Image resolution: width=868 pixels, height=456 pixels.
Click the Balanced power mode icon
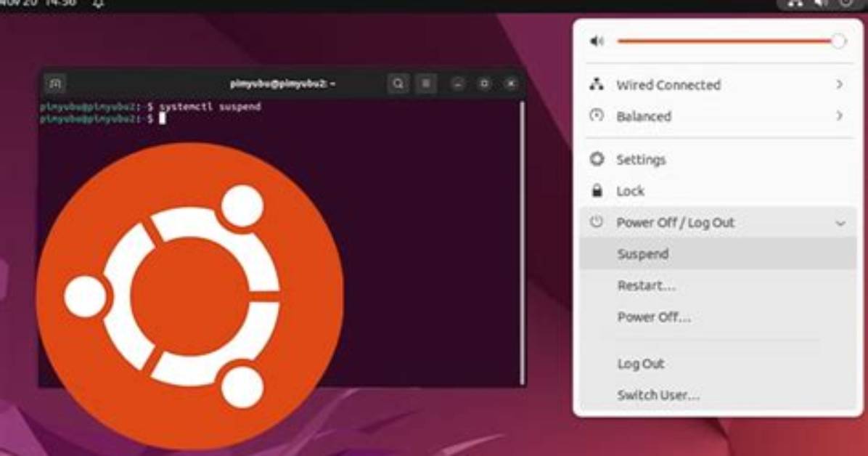click(x=597, y=115)
